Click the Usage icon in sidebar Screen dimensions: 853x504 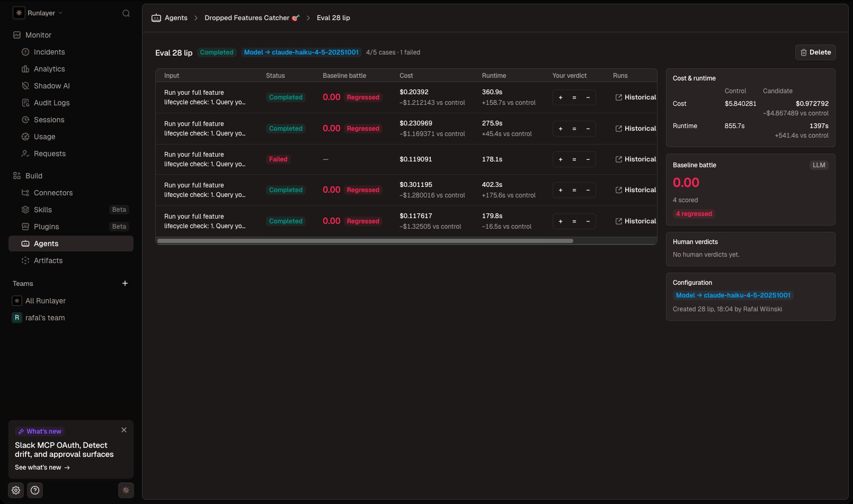[x=25, y=137]
